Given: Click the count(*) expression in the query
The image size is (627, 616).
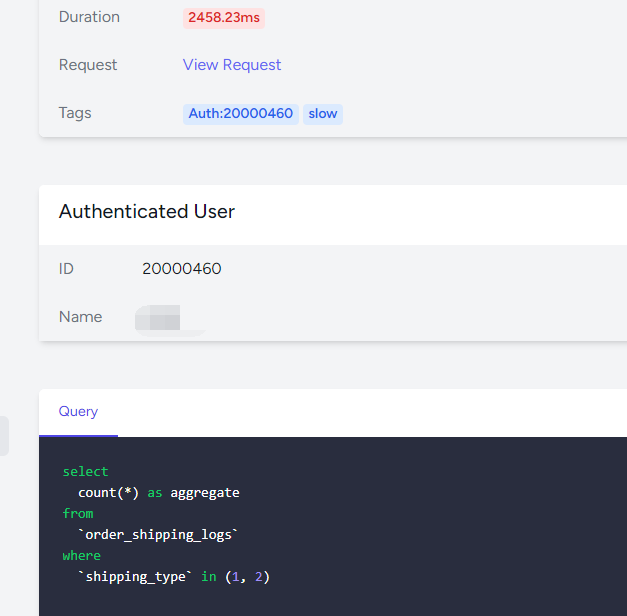Looking at the screenshot, I should 108,492.
